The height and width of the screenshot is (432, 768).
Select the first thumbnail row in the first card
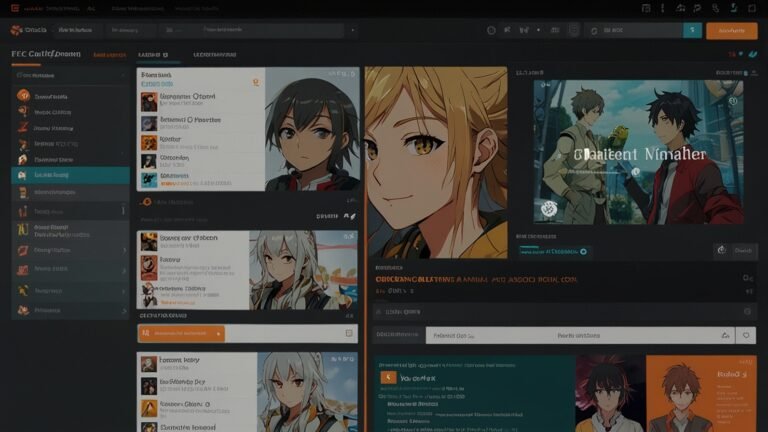pos(201,100)
